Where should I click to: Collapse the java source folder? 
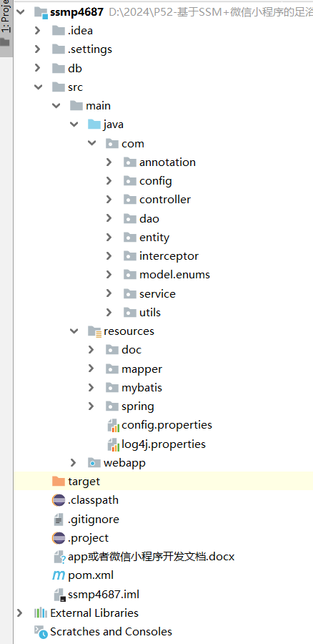click(x=74, y=124)
